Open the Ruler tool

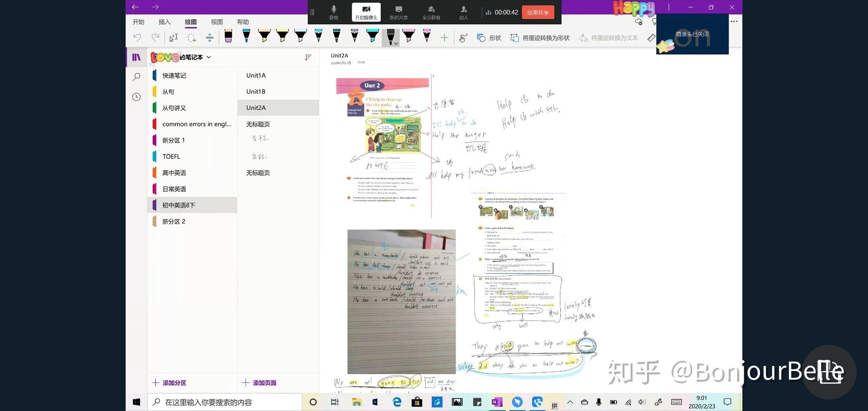point(651,38)
